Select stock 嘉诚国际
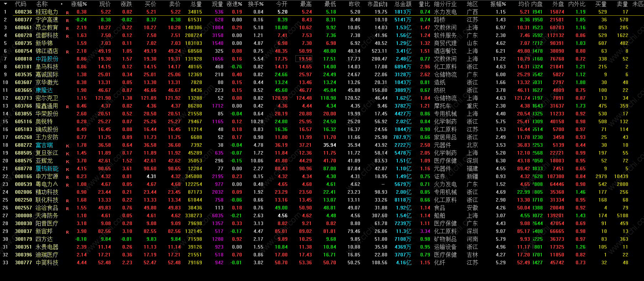Screen dimensions: 644x281 pyautogui.click(x=47, y=74)
